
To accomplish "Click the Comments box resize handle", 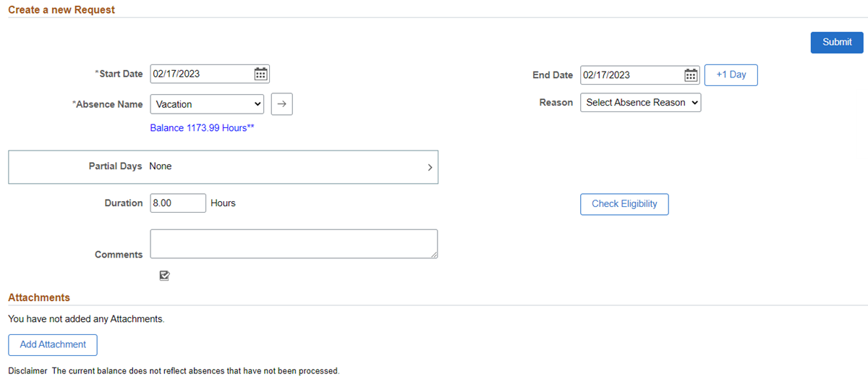I will click(x=433, y=254).
